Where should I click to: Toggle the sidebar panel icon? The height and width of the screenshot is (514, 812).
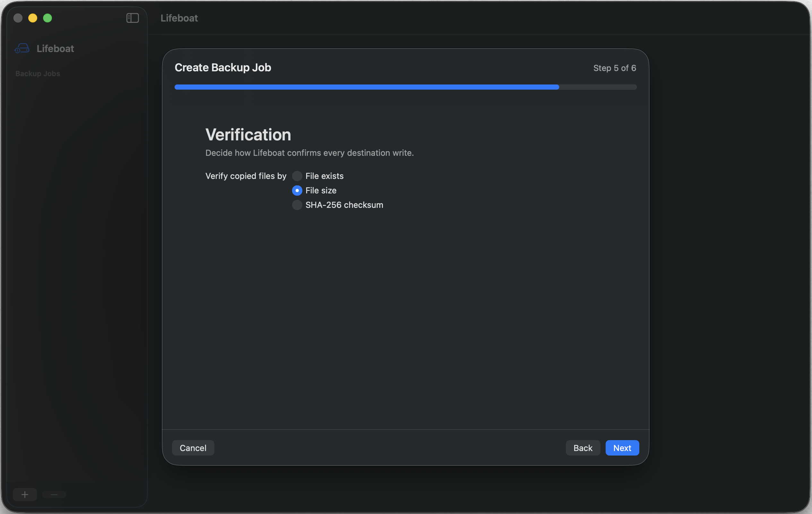[x=133, y=18]
